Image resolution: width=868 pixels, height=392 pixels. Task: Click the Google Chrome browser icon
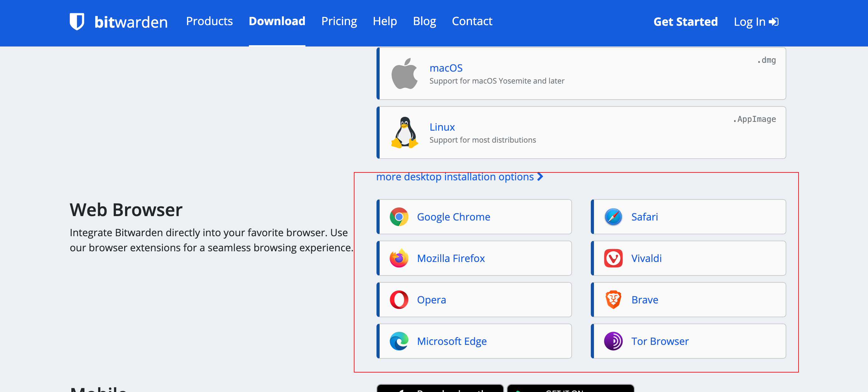(399, 217)
